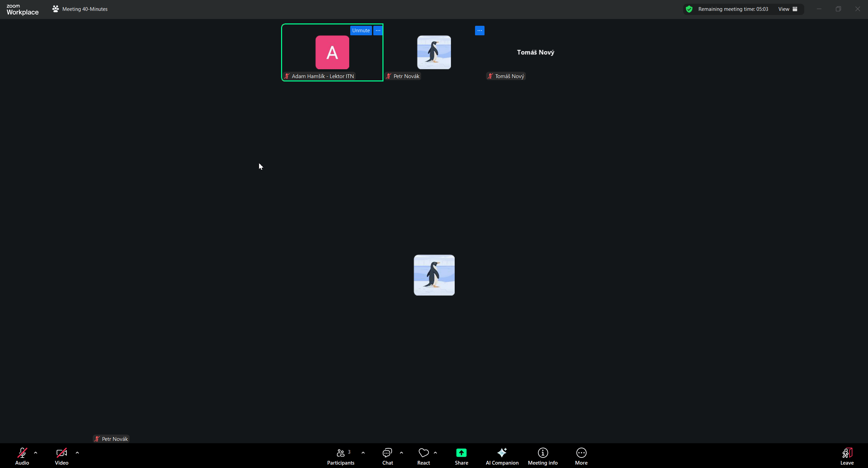Expand audio settings arrow next to Audio

[x=36, y=453]
